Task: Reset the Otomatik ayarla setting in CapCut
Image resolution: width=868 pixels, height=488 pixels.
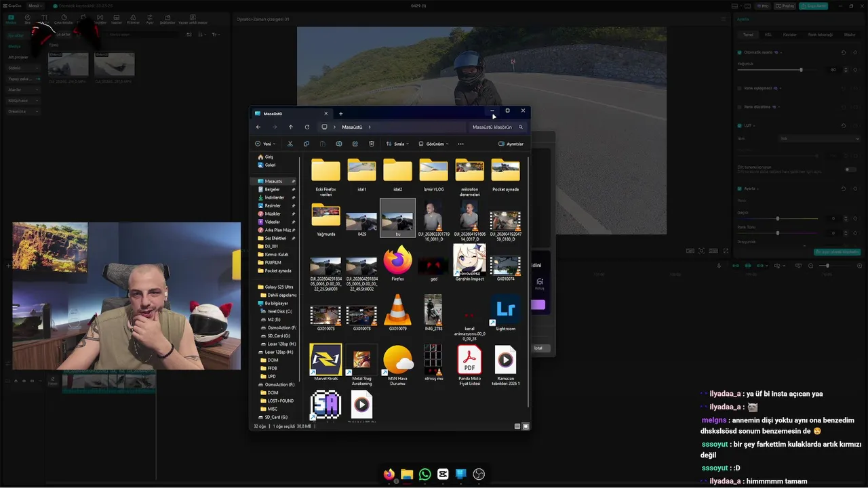Action: point(844,52)
